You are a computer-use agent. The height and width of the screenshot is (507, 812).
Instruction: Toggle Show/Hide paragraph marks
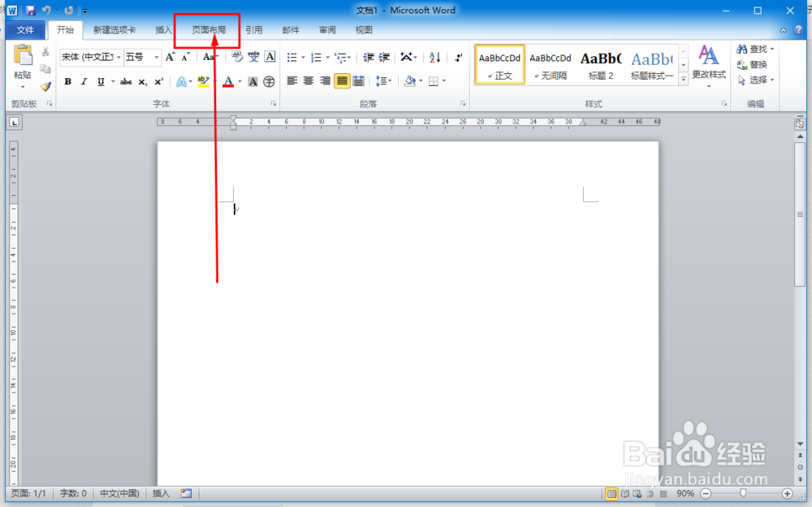[x=458, y=57]
